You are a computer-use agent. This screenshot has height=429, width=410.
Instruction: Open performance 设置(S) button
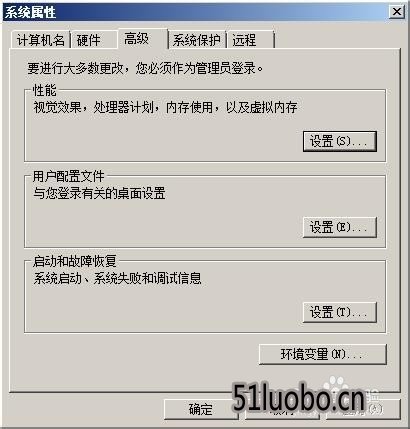[340, 141]
